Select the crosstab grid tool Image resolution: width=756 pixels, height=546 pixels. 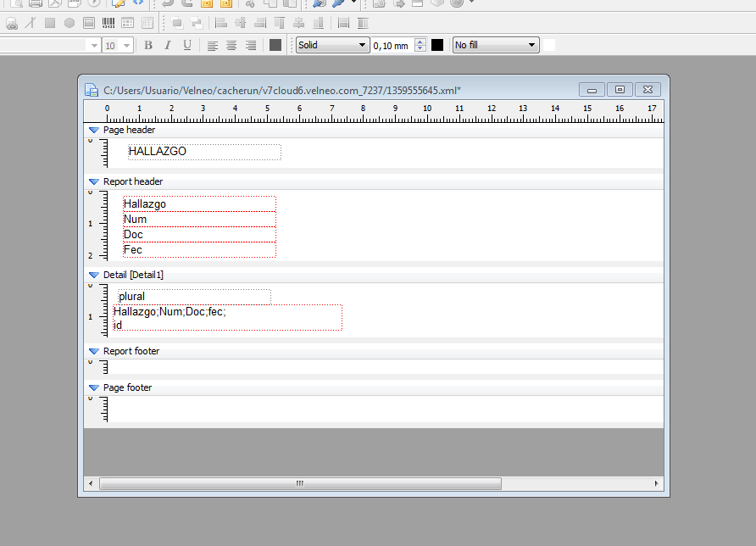point(128,23)
